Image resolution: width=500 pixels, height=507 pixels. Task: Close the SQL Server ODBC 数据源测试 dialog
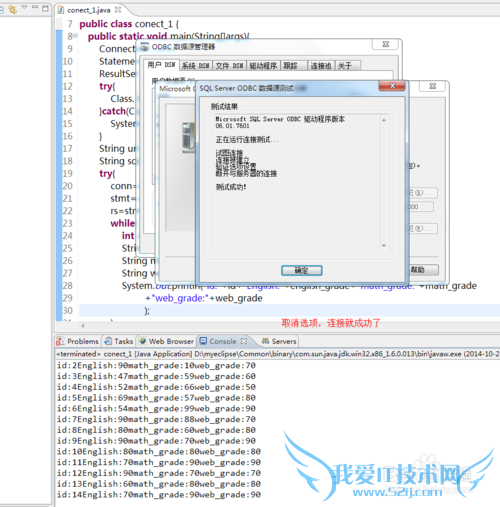tap(392, 86)
